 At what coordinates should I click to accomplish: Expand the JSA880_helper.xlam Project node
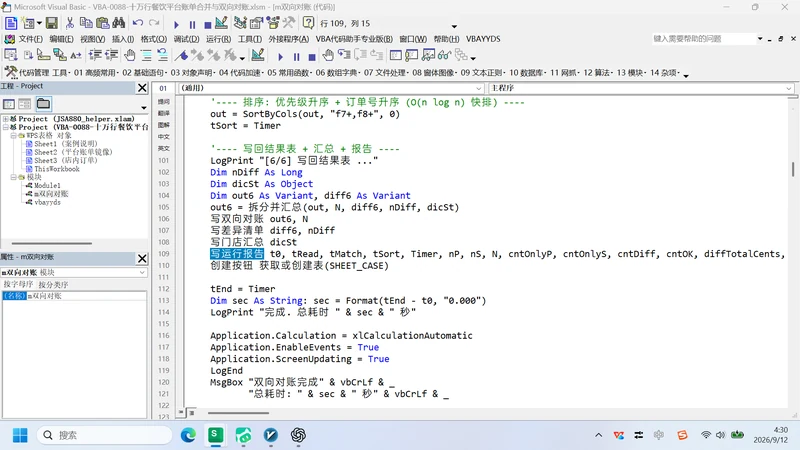(6, 119)
